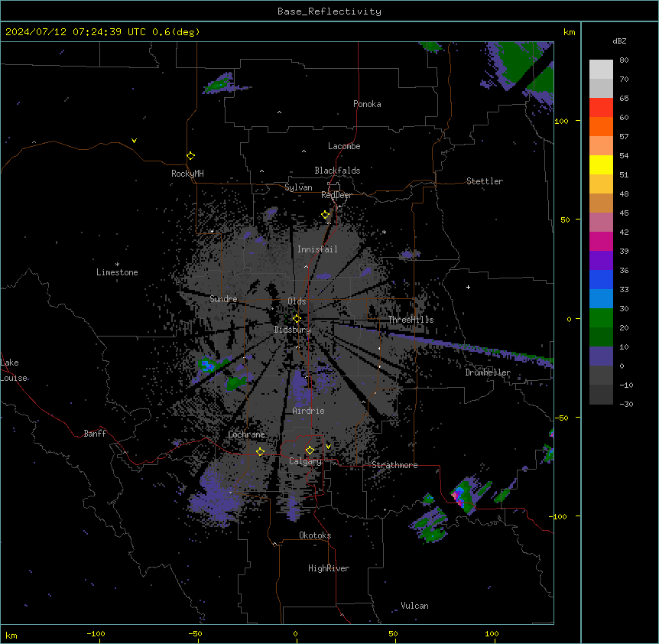
Task: Select the Okotoks city label
Action: pyautogui.click(x=315, y=535)
